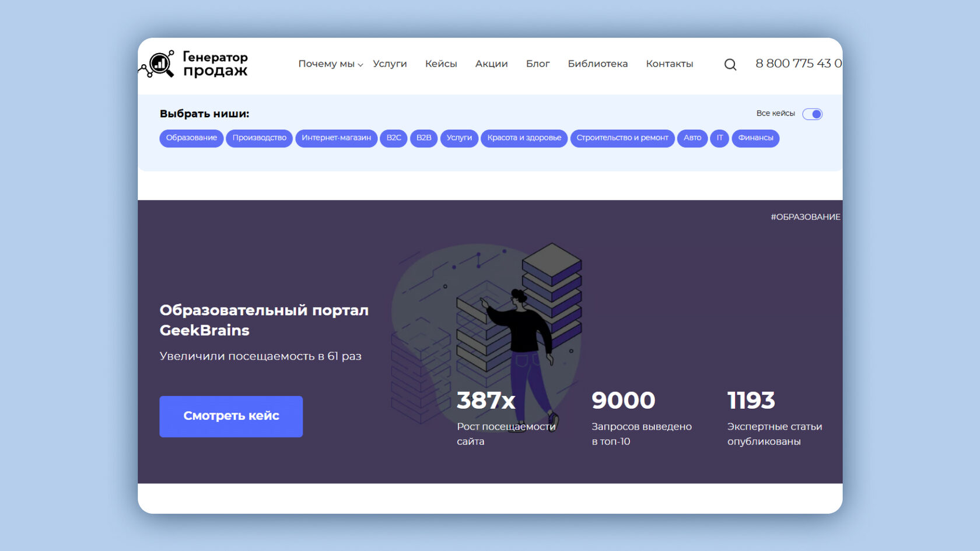
Task: Go to the Кейсы page
Action: click(441, 64)
